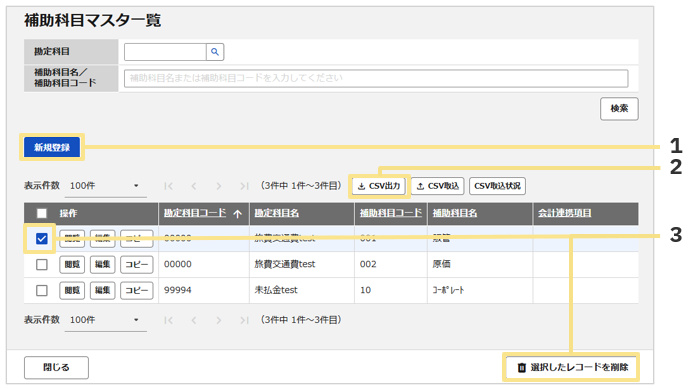The height and width of the screenshot is (389, 690).
Task: Click 編集 for the 未払金test row
Action: point(103,290)
